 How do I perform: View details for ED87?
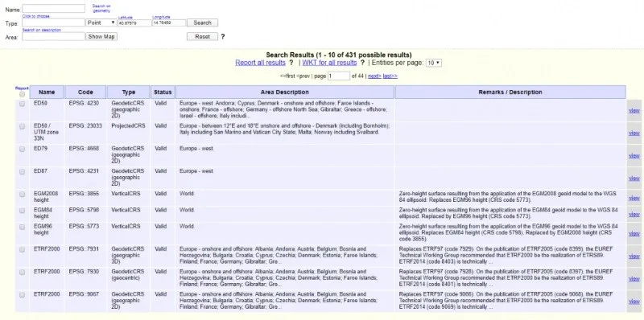pos(634,178)
